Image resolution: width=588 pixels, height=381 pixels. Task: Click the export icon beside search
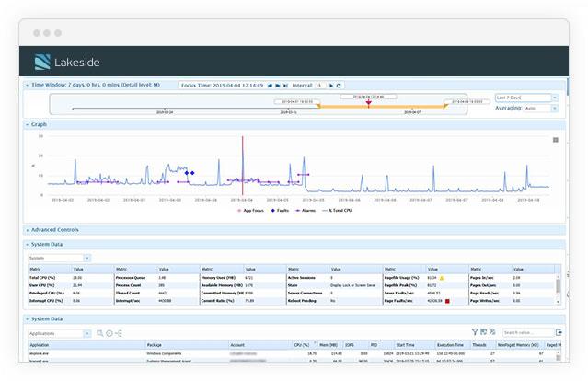coord(559,332)
